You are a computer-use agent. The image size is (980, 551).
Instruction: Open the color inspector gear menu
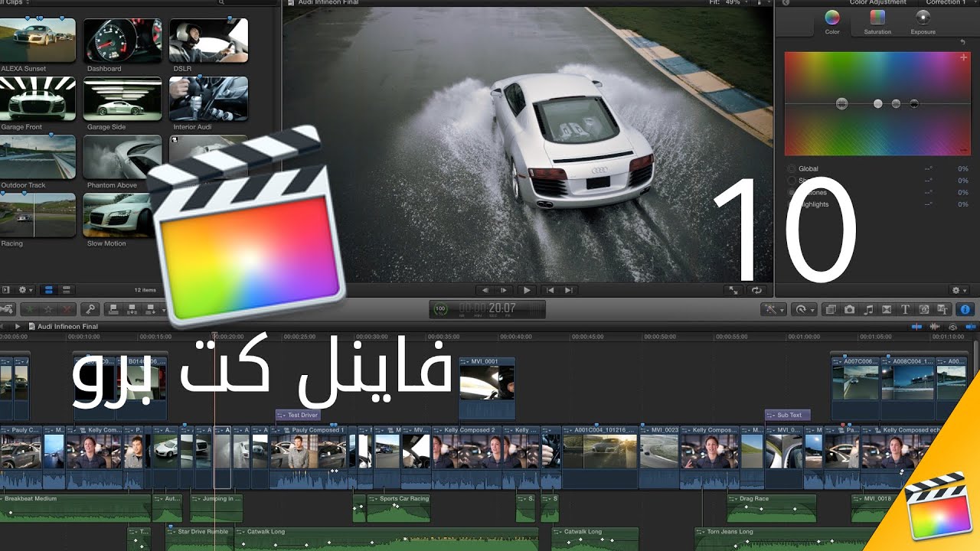click(959, 290)
